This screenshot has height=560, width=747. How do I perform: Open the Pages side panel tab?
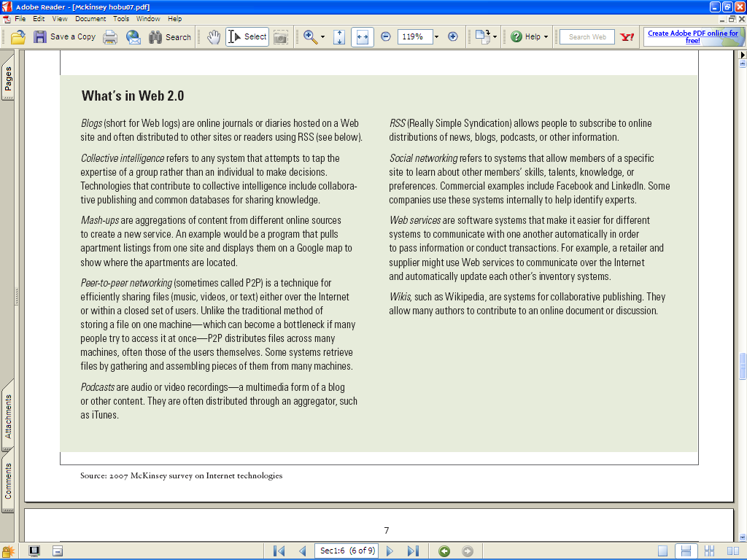click(x=8, y=82)
